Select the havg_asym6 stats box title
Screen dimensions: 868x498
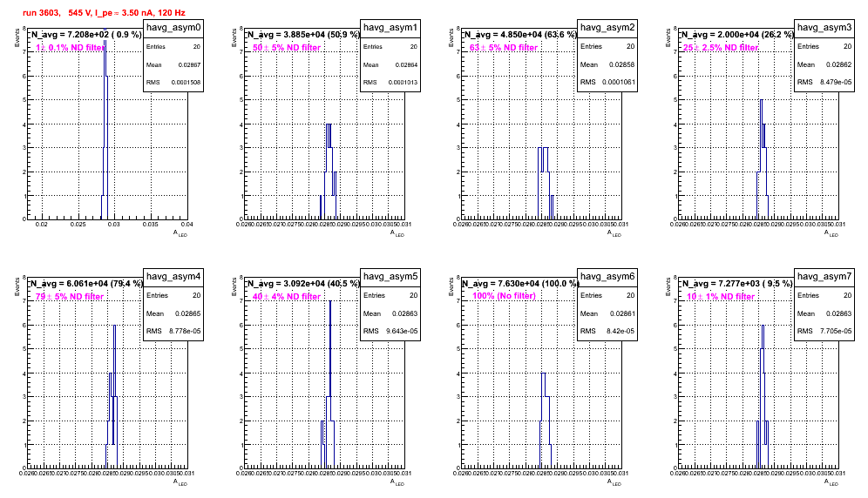(607, 277)
